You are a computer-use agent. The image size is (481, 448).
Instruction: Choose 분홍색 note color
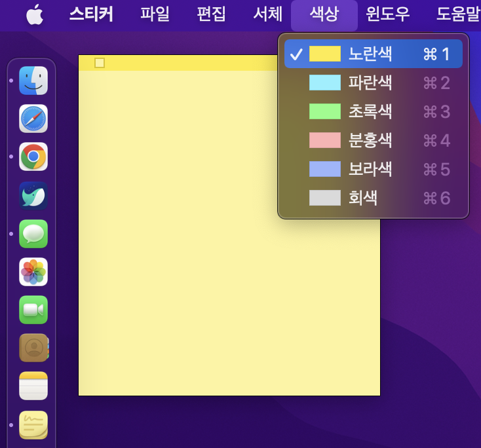(374, 140)
